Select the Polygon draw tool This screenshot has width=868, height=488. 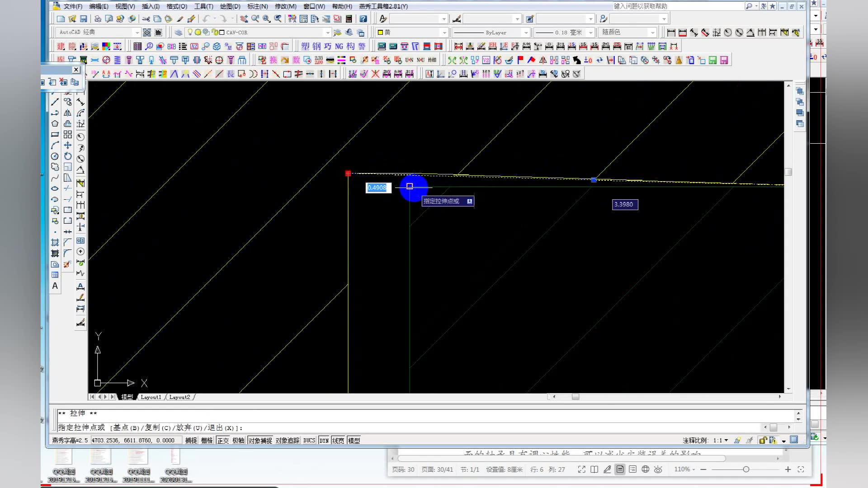55,123
